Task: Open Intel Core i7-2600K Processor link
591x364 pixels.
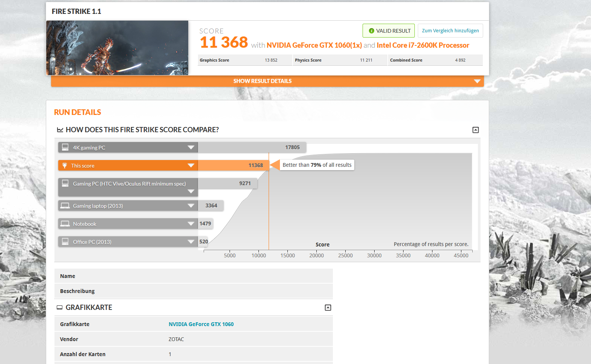Action: (x=423, y=45)
